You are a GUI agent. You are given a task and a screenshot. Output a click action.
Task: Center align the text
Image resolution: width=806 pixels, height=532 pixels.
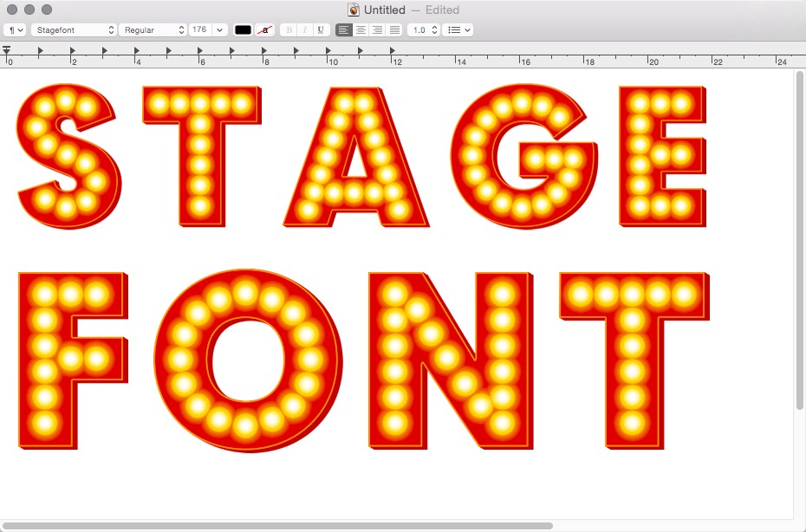[x=361, y=29]
